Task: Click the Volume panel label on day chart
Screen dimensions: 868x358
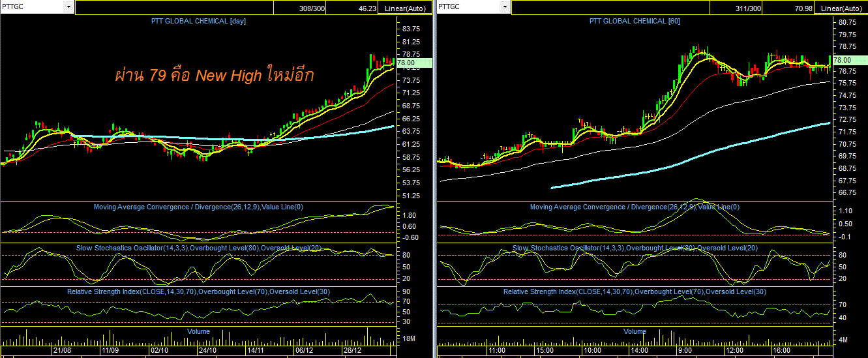Action: pyautogui.click(x=198, y=331)
